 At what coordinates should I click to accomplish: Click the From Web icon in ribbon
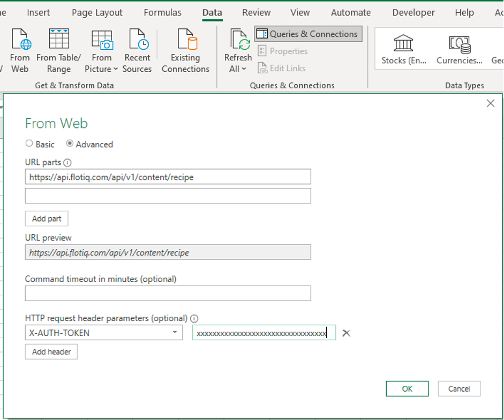(20, 51)
